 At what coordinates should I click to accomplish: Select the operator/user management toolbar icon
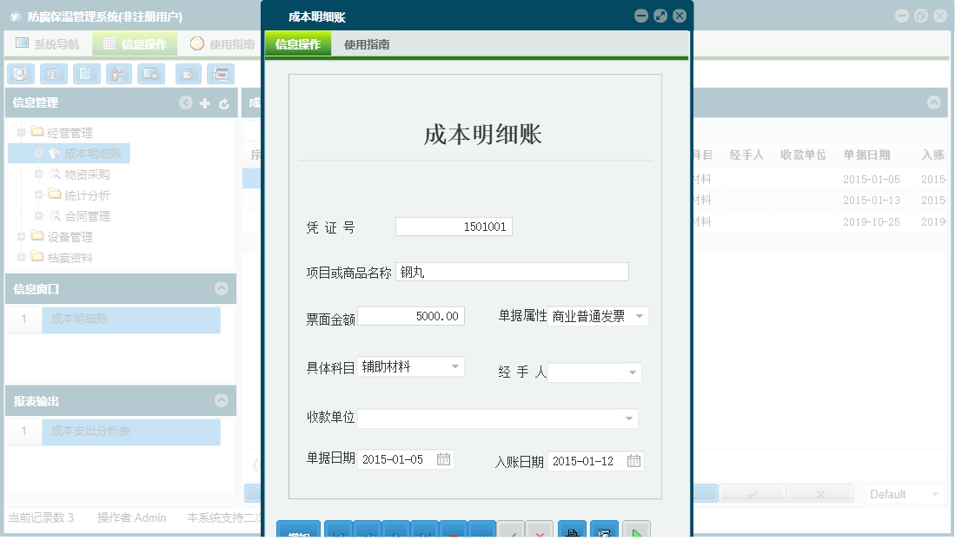click(118, 74)
